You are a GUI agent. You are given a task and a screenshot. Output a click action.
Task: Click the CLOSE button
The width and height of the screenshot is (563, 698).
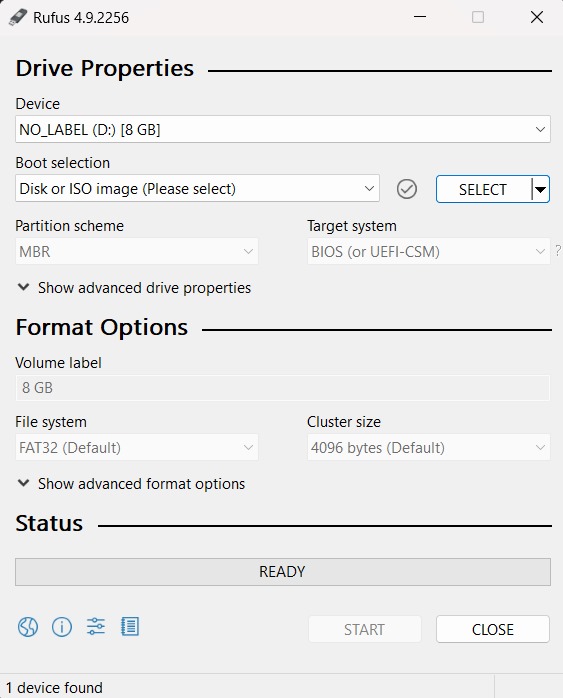click(x=493, y=629)
